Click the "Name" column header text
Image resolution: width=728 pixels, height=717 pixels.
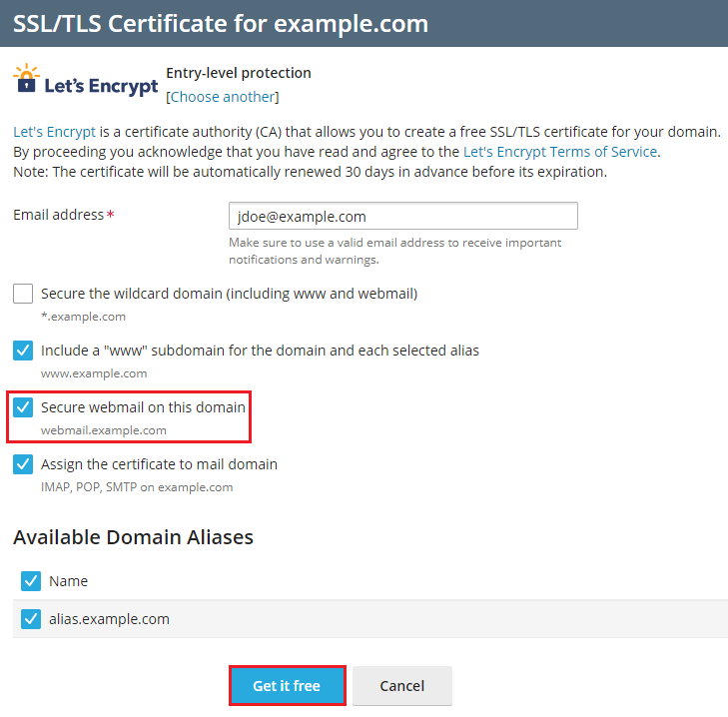point(69,581)
